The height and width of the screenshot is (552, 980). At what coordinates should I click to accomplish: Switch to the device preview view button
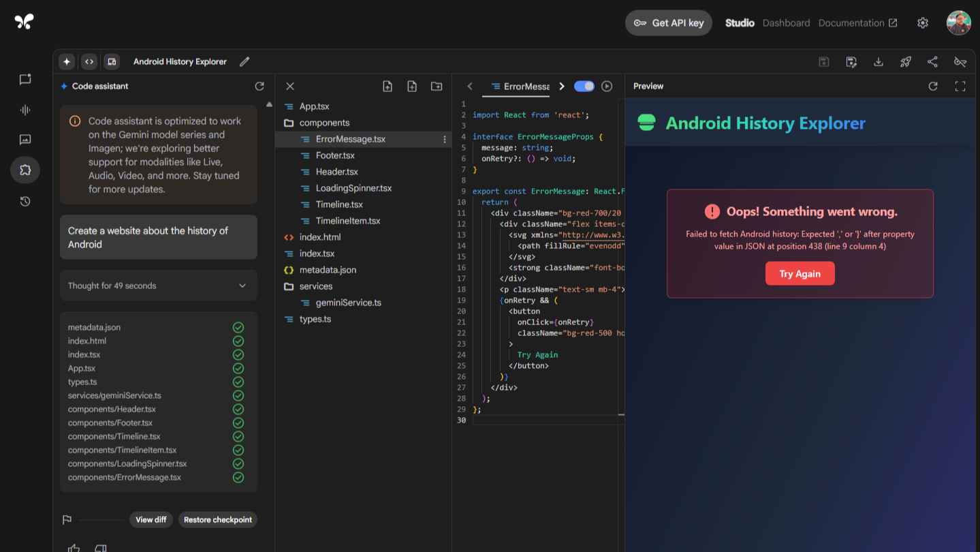coord(112,61)
